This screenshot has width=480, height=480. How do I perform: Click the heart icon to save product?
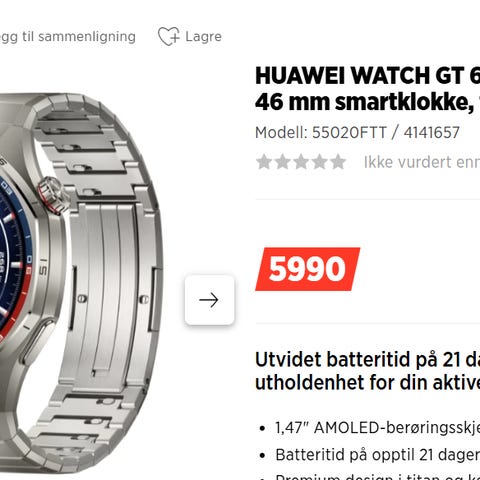point(169,36)
